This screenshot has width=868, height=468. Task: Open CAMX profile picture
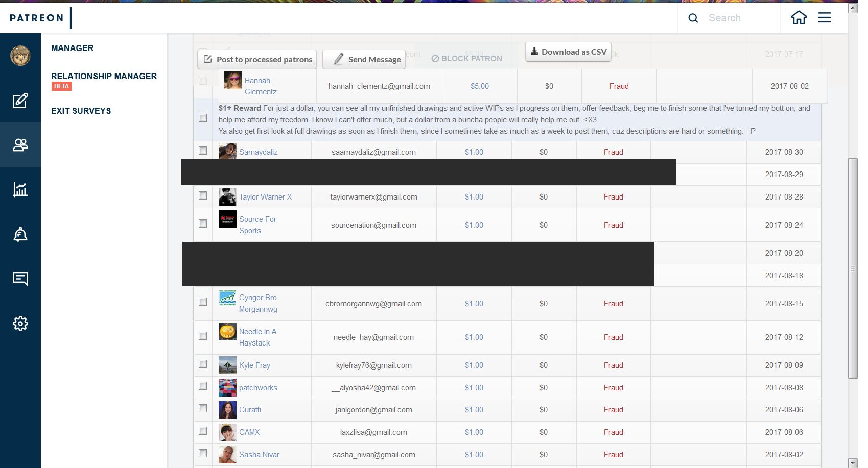[227, 432]
